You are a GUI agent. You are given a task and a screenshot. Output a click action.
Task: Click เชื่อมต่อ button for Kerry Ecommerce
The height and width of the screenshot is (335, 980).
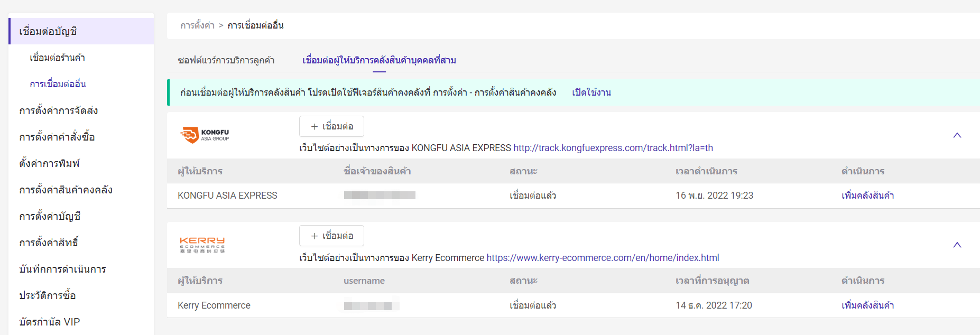point(331,236)
